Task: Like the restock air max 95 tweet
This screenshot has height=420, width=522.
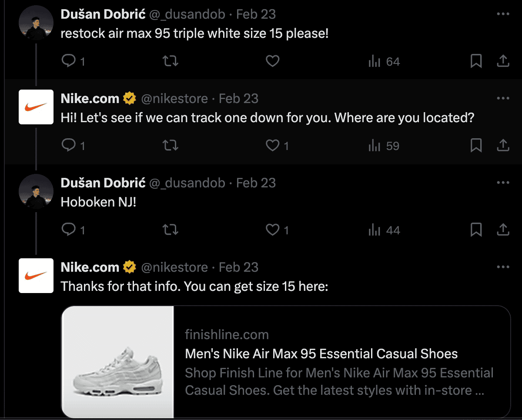Action: click(272, 62)
